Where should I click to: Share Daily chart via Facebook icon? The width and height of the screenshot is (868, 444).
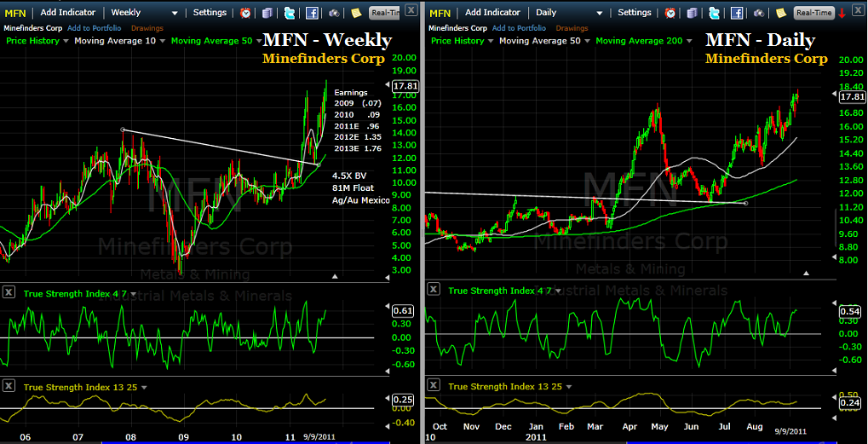(736, 13)
